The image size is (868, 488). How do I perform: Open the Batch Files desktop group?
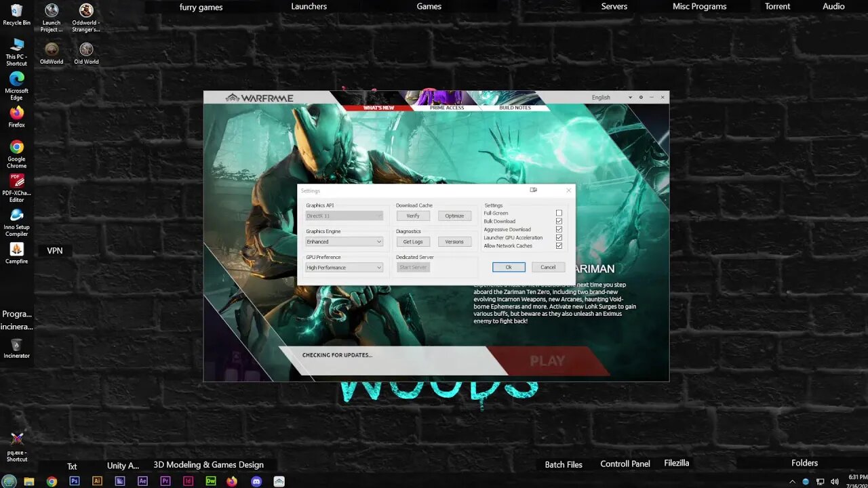click(564, 464)
